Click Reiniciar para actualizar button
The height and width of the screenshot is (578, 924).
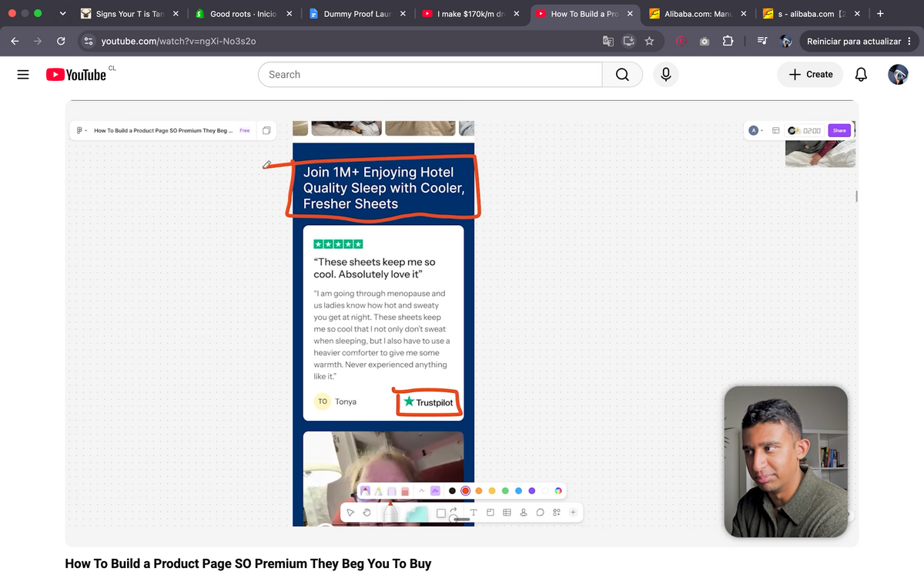[x=859, y=41]
